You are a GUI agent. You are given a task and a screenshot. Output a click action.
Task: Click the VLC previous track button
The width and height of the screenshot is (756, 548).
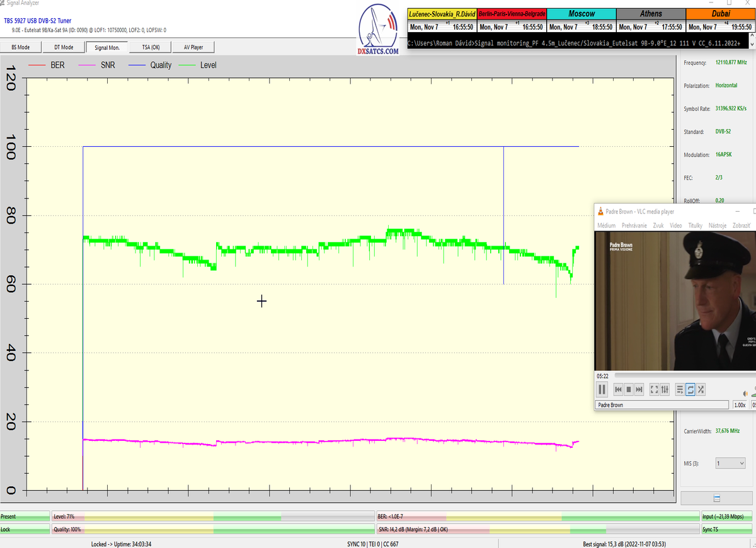click(618, 389)
